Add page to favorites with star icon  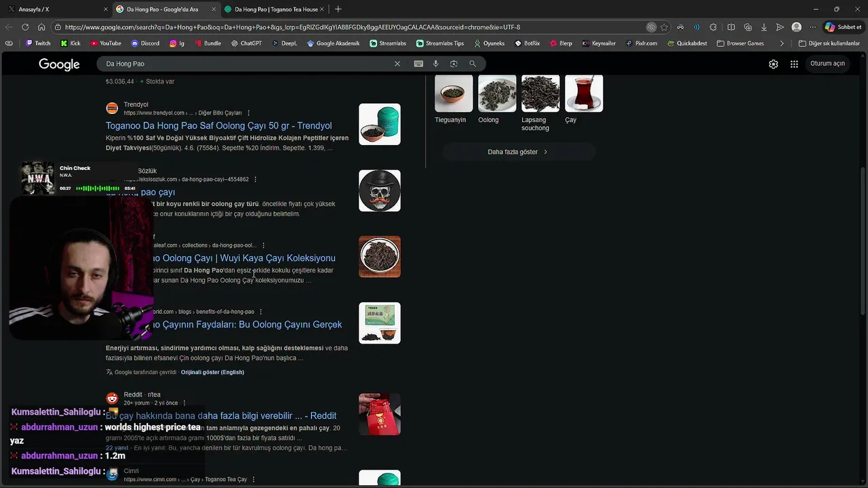[665, 27]
